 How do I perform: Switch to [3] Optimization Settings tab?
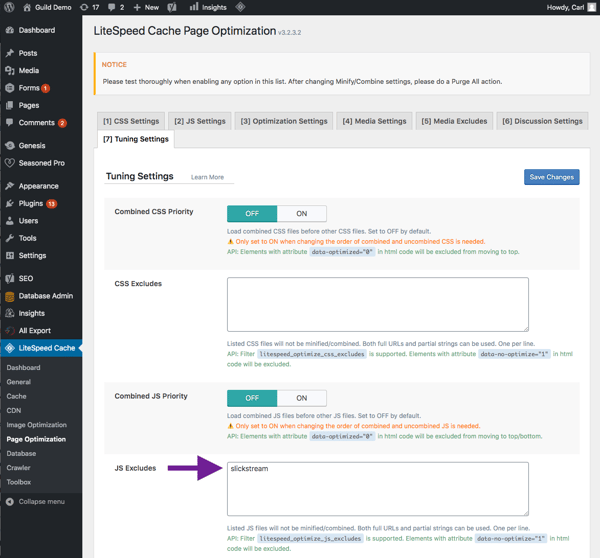pyautogui.click(x=284, y=121)
